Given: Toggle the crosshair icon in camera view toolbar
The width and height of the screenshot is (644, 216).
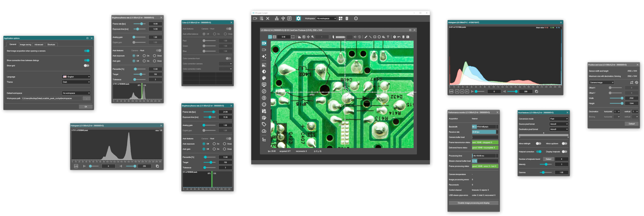Looking at the screenshot, I should pos(308,37).
